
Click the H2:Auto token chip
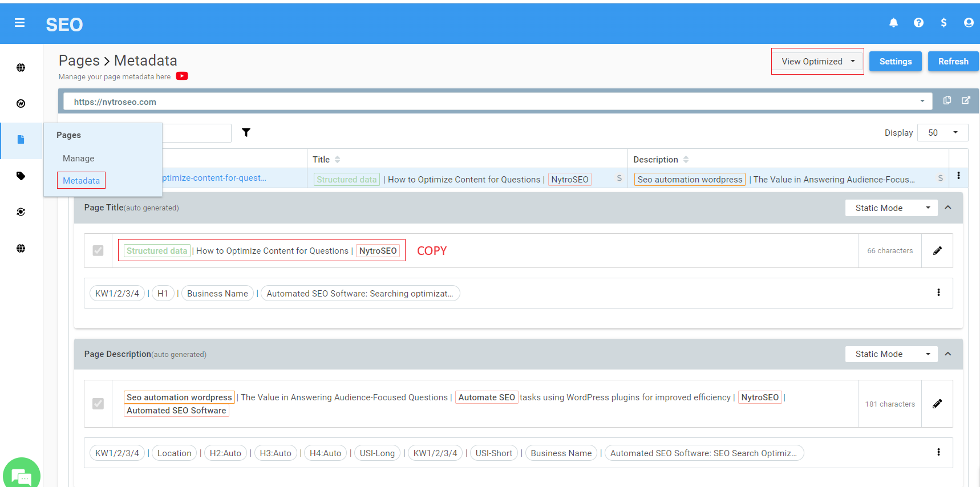coord(225,453)
